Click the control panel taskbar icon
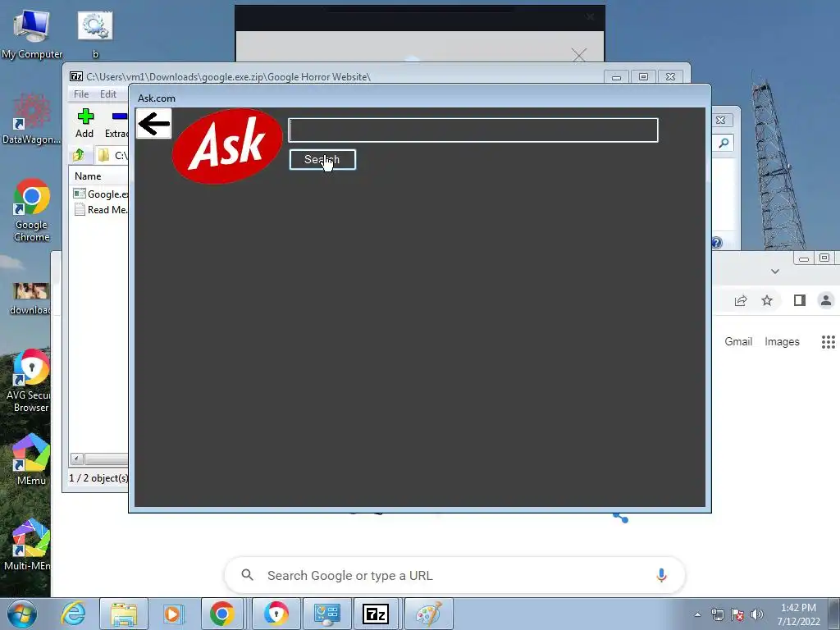 point(326,614)
